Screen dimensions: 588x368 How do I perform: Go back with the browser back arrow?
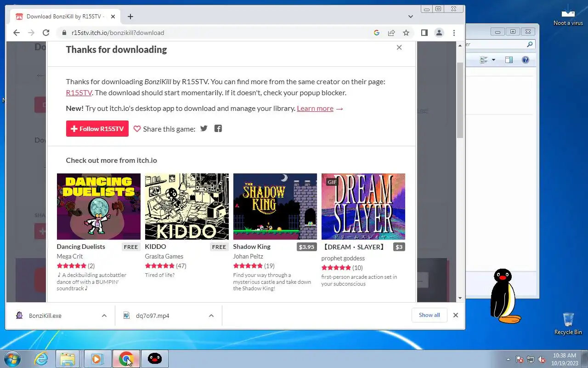tap(17, 33)
